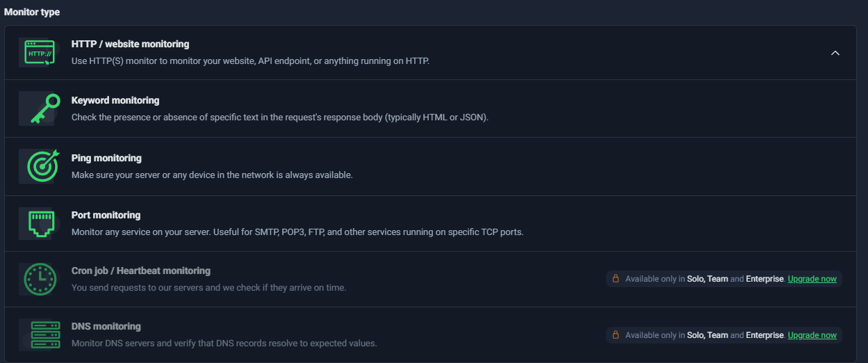Click Cron job / Heartbeat monitoring title

pos(140,271)
